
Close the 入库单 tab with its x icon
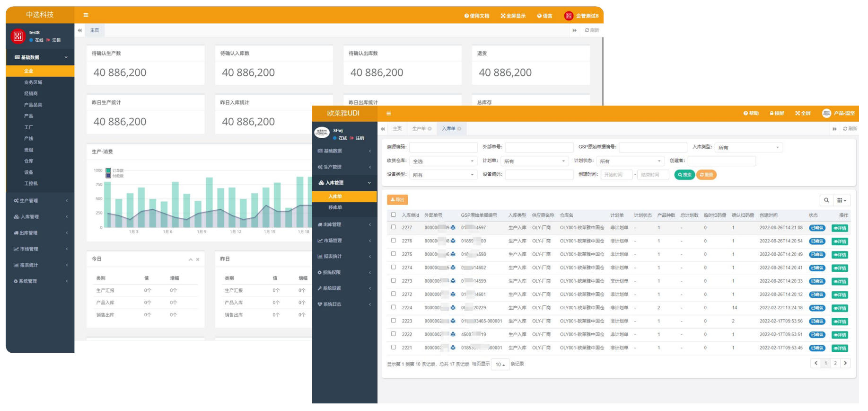(x=459, y=129)
